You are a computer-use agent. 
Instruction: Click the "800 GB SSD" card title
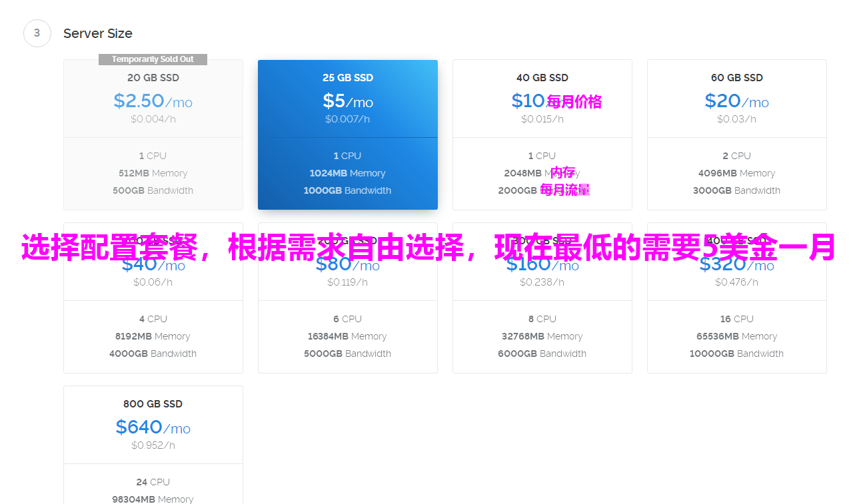[x=153, y=404]
